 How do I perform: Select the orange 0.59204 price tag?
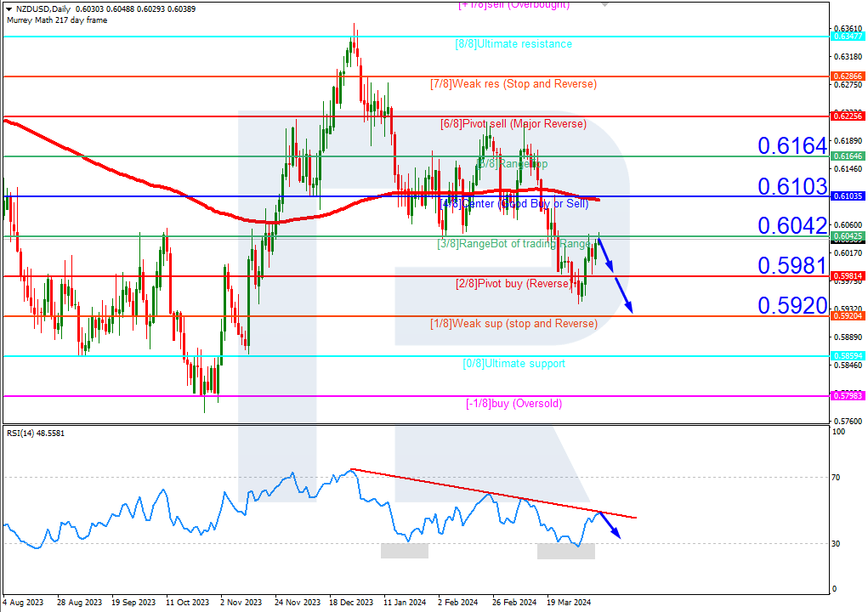pyautogui.click(x=847, y=315)
